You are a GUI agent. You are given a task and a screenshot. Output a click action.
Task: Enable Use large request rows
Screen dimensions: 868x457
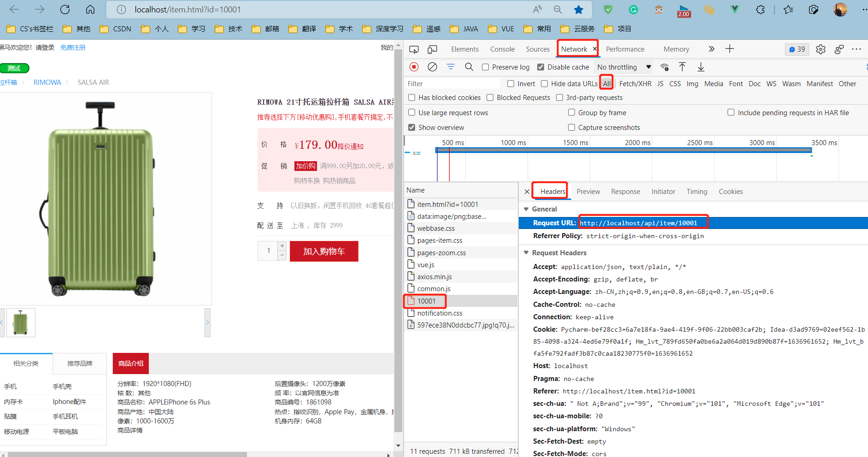tap(412, 112)
